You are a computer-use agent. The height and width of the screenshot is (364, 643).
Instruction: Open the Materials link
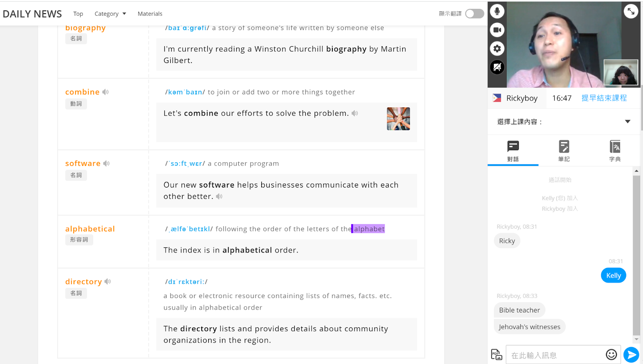click(150, 14)
